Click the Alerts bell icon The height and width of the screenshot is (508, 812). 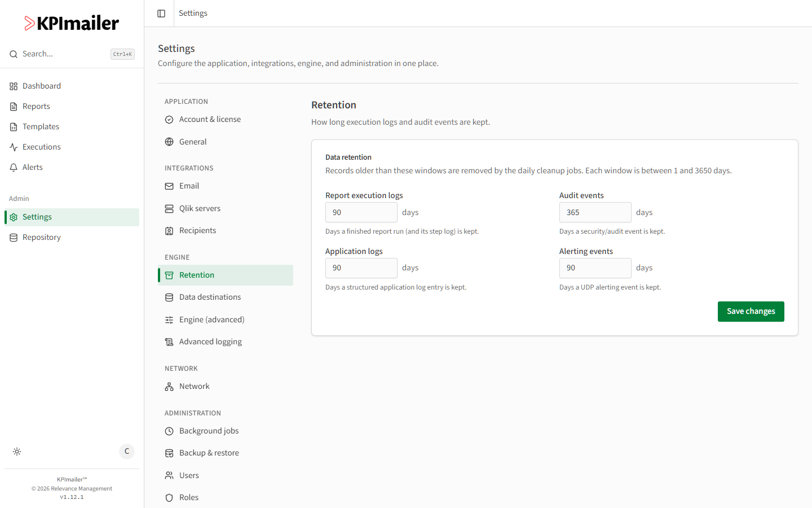pos(14,168)
